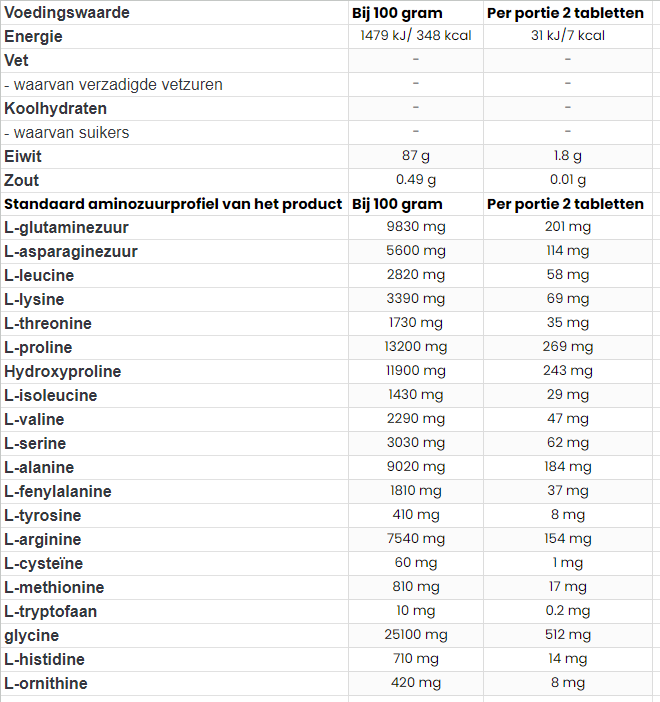Select the L-tryptofaan row label
Image resolution: width=660 pixels, height=702 pixels.
[x=51, y=612]
